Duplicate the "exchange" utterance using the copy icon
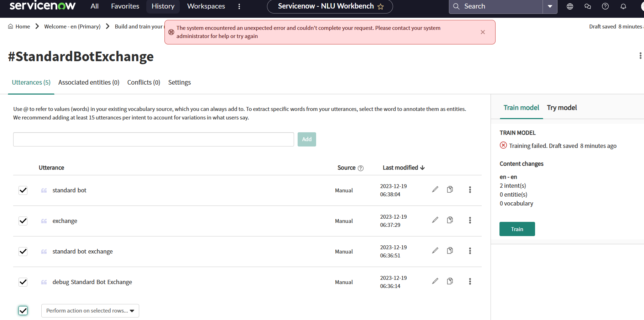Screen dimensions: 644x320 (x=450, y=220)
